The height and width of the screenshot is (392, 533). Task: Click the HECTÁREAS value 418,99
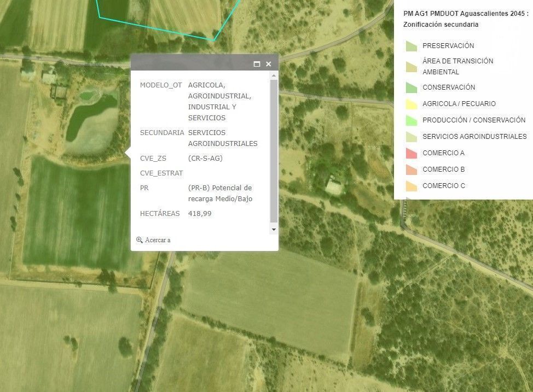point(200,214)
